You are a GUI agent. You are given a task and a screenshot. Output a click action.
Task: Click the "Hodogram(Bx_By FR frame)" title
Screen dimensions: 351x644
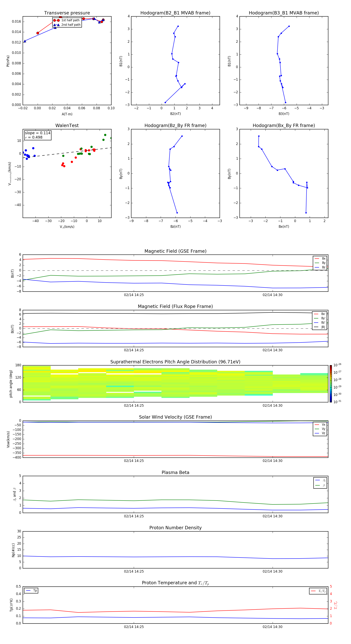tap(284, 125)
